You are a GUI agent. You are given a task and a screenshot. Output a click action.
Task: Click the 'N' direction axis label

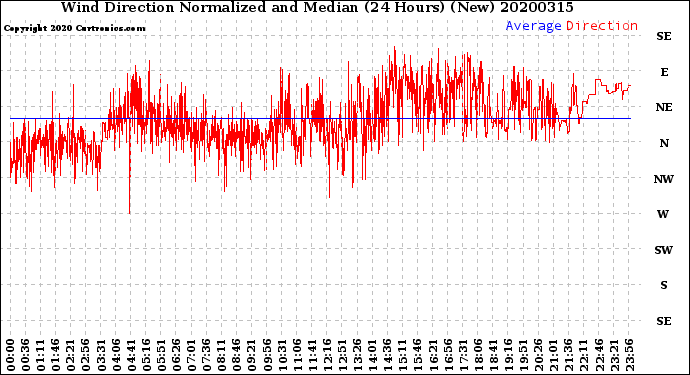click(x=664, y=143)
